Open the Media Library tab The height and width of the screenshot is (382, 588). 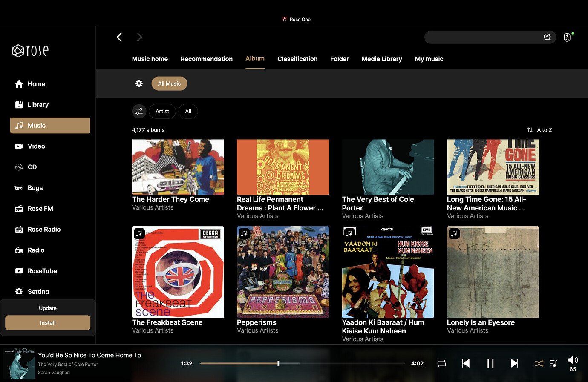click(382, 59)
